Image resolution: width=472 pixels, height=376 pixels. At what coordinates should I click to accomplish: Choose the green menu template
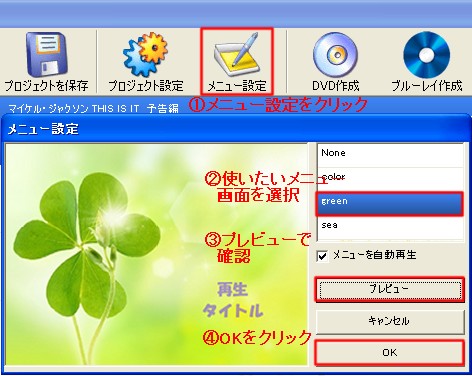point(390,203)
